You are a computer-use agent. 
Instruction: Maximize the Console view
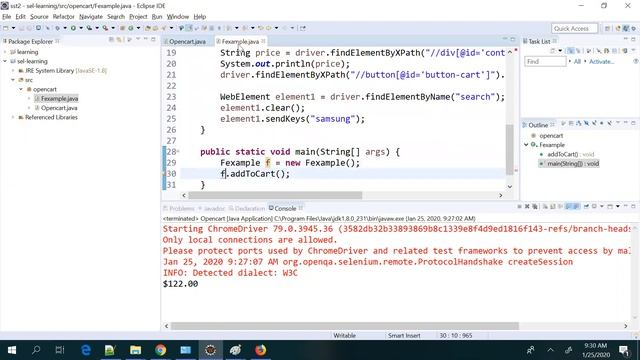coord(633,206)
